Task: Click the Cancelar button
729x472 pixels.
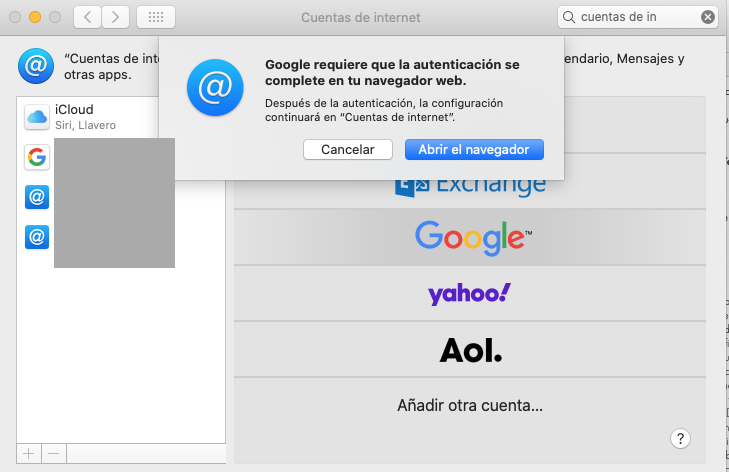Action: pos(348,150)
